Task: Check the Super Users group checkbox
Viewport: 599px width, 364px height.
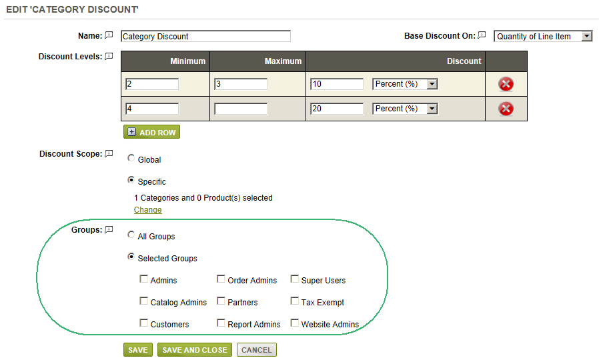Action: (x=295, y=279)
